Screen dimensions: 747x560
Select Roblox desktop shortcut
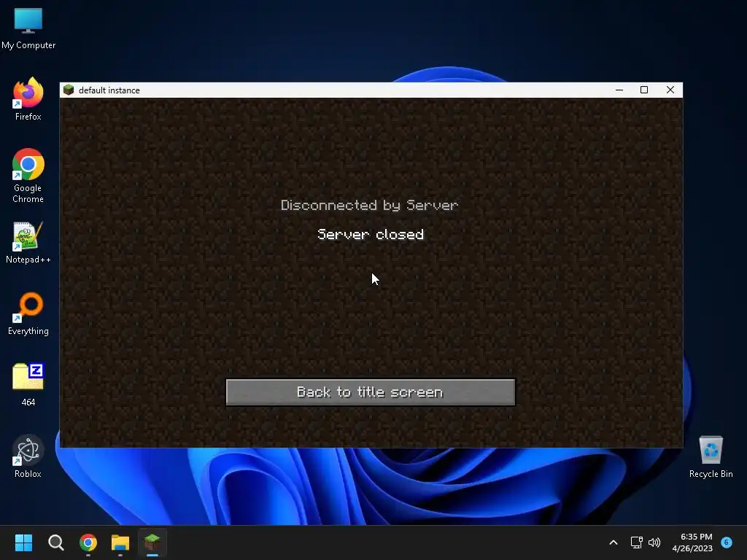[x=28, y=456]
